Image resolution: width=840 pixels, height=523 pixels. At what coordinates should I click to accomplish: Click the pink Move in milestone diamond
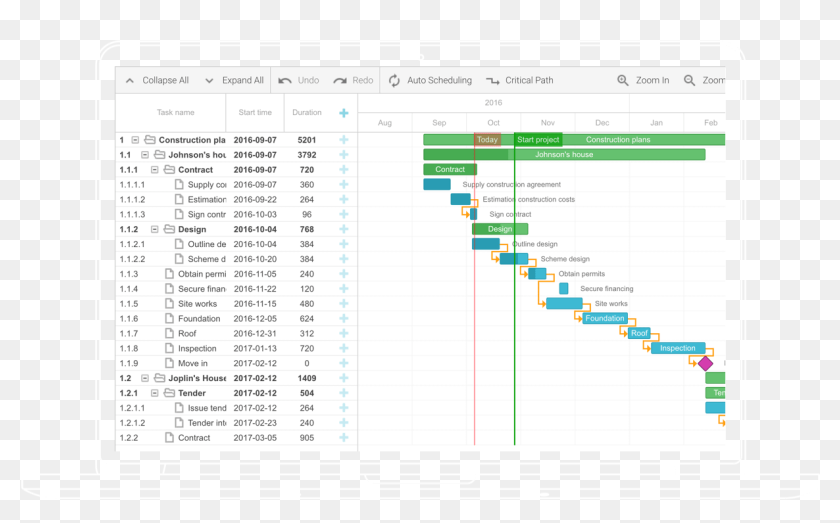(705, 364)
